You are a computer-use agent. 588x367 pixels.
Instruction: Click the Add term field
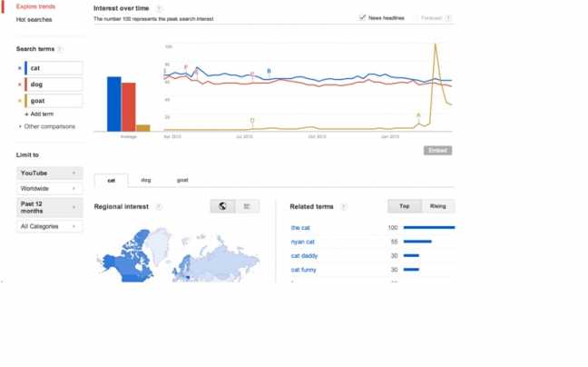pyautogui.click(x=42, y=114)
